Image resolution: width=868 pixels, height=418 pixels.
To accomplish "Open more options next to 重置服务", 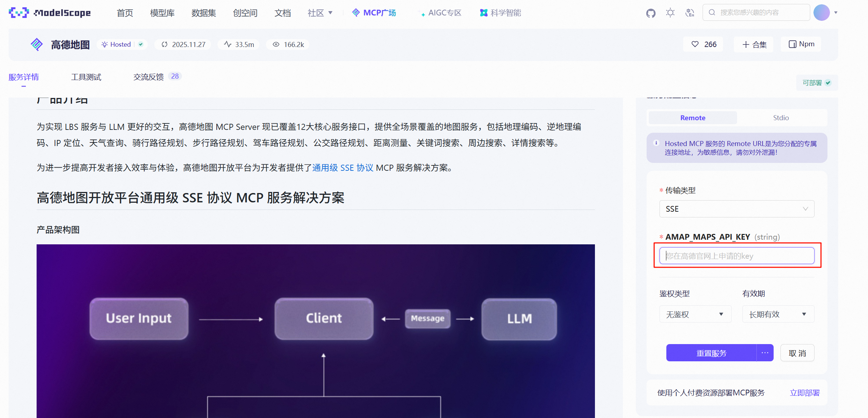I will (765, 353).
